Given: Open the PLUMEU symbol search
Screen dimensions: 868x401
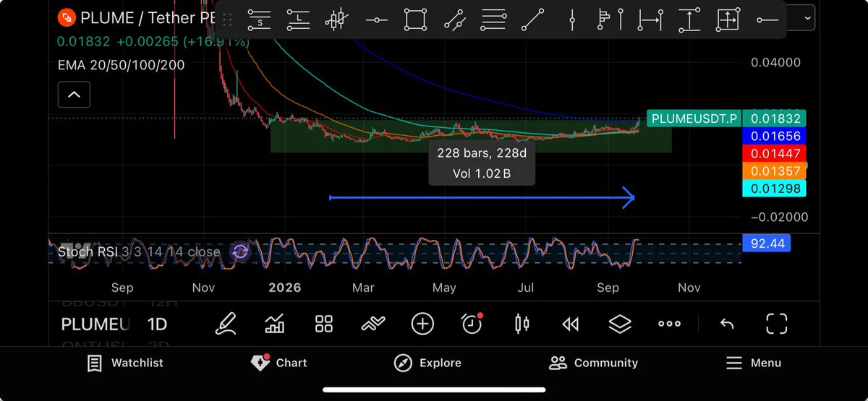Looking at the screenshot, I should click(95, 324).
